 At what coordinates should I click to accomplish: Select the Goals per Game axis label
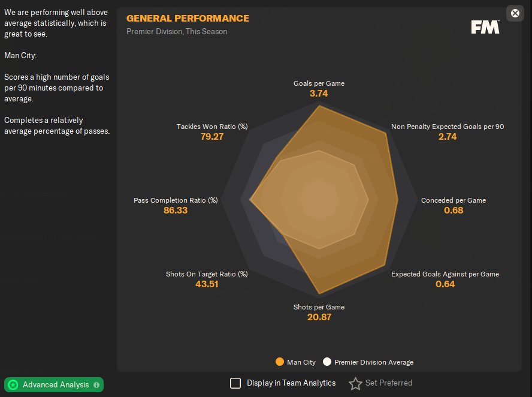coord(319,83)
